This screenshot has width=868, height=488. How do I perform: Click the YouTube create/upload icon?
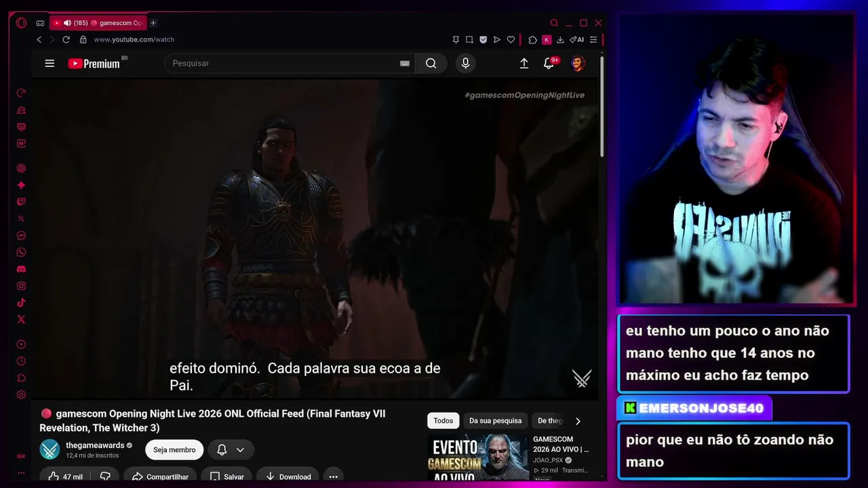coord(524,64)
